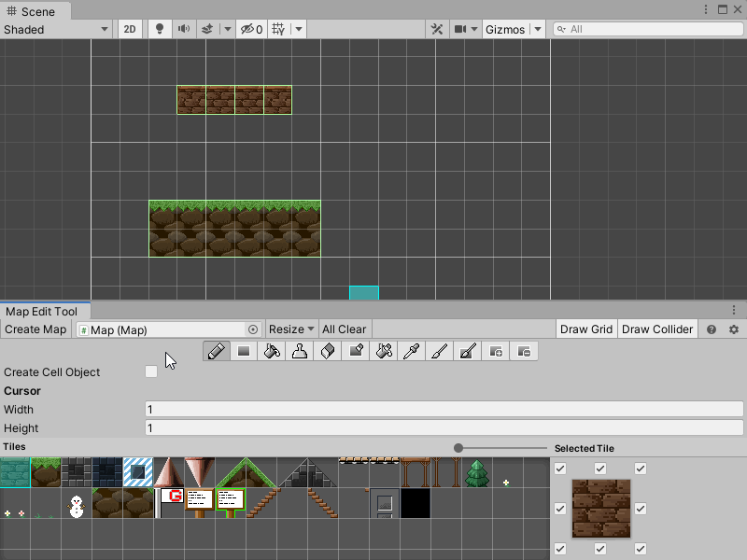Switch to the Scene tab
Screen dimensions: 747x560
[35, 11]
